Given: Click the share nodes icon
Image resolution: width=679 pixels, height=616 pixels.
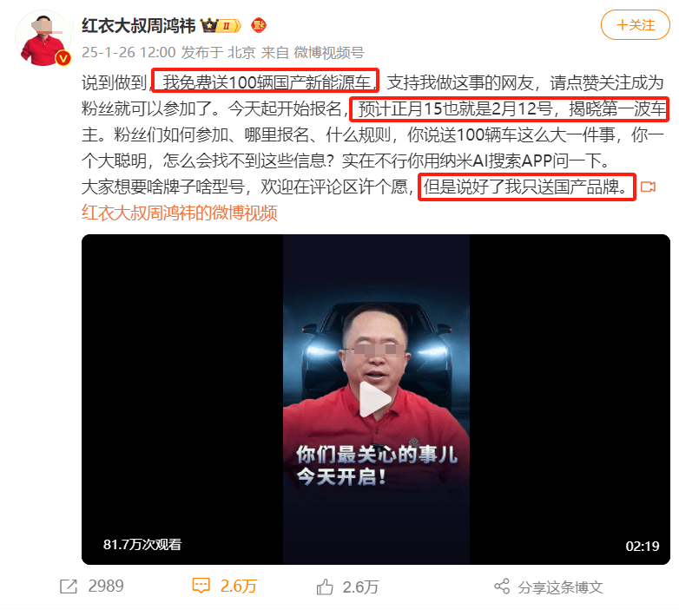Looking at the screenshot, I should click(x=502, y=587).
